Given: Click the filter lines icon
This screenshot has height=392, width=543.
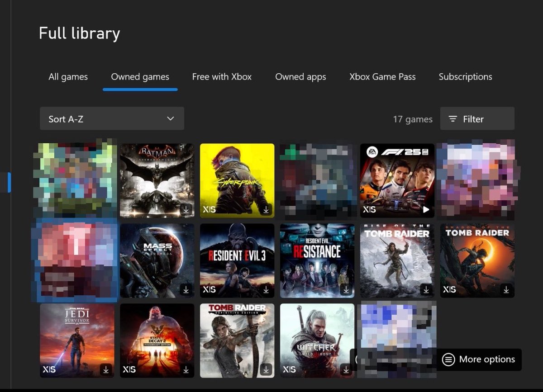Looking at the screenshot, I should pos(452,119).
